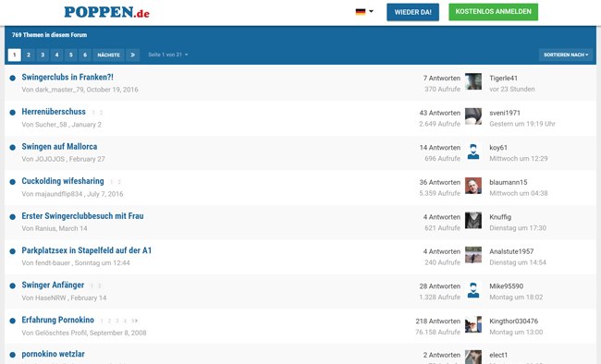The height and width of the screenshot is (364, 601).
Task: Open topic 'pornokino wetzlar'
Action: click(53, 354)
